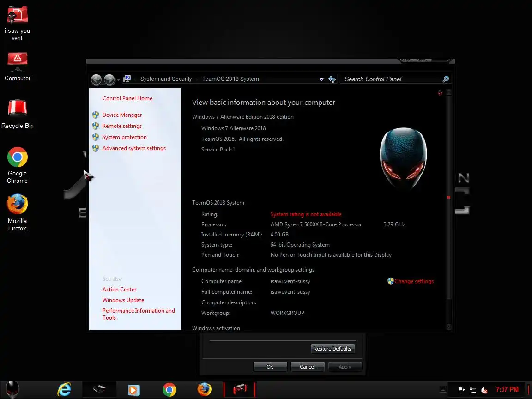Click the refresh icon in the address bar

332,79
